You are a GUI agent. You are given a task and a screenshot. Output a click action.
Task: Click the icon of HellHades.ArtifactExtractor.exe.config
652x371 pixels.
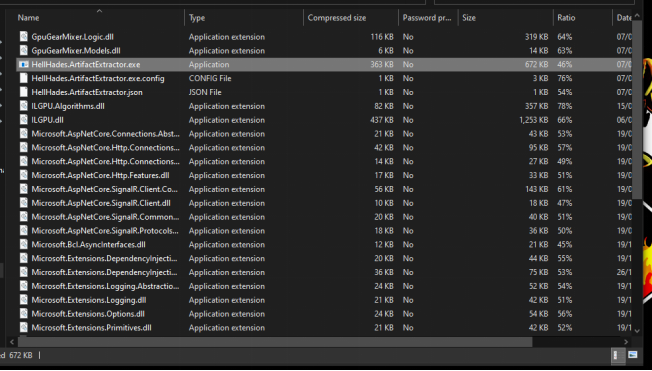coord(24,78)
